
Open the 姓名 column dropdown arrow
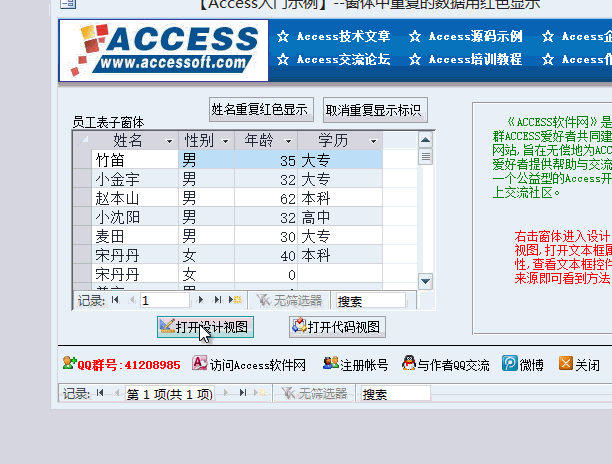(169, 141)
